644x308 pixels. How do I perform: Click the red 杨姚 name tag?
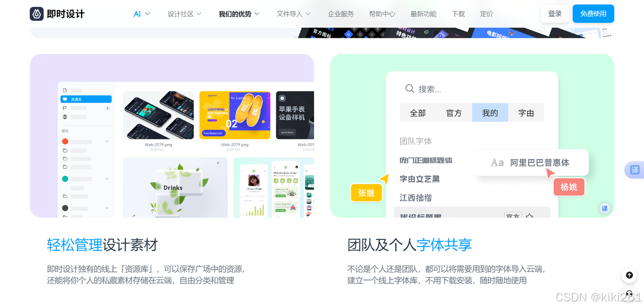click(569, 187)
